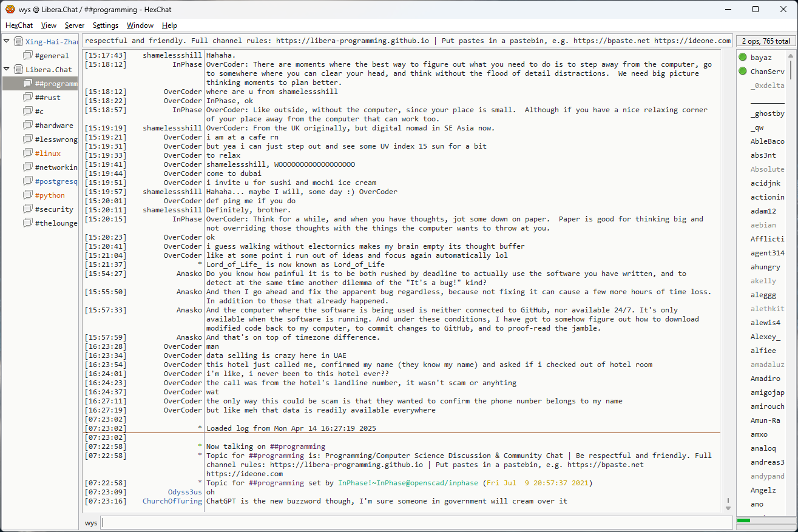Open the Settings menu
The height and width of the screenshot is (532, 798).
[x=106, y=25]
